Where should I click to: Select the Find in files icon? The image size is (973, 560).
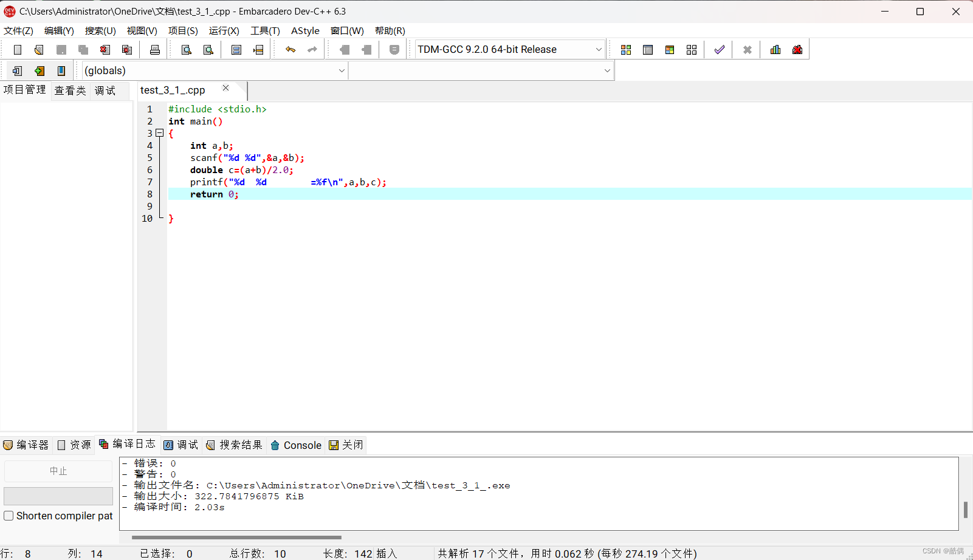[x=208, y=49]
